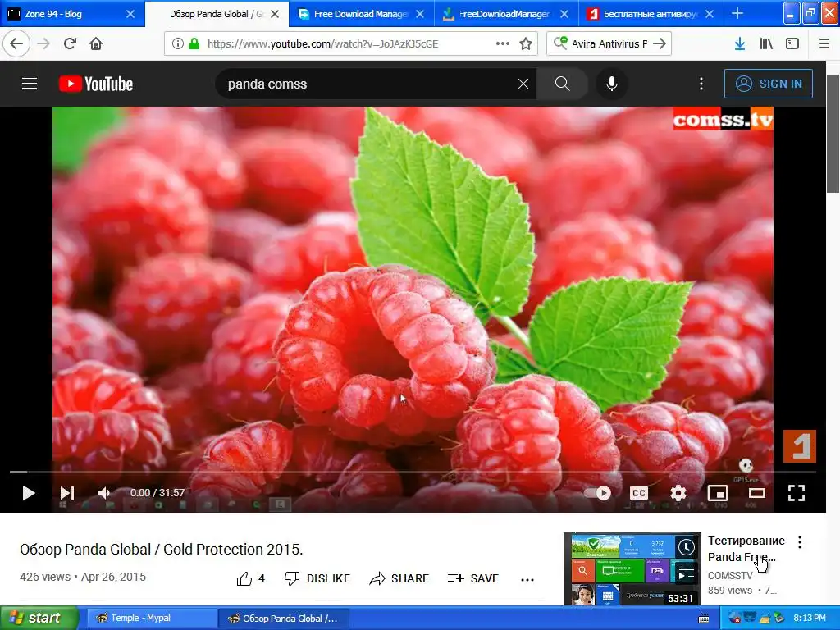
Task: Go back to the previous page
Action: pyautogui.click(x=16, y=44)
